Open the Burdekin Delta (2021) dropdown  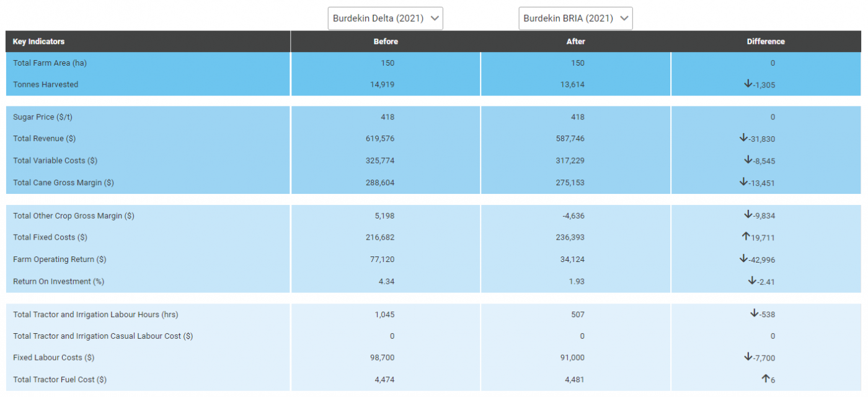pos(384,18)
